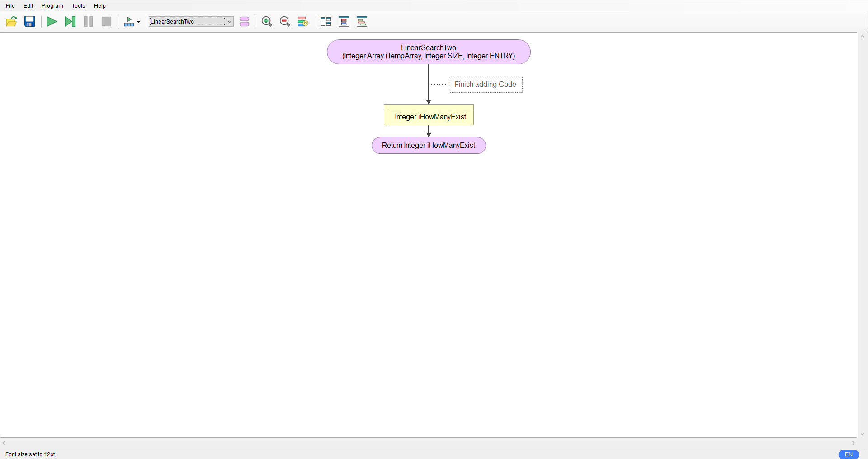
Task: Pause program execution
Action: 88,21
